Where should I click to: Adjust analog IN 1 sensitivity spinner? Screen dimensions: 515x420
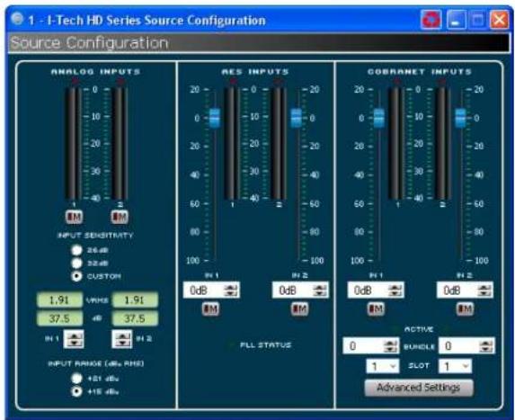pyautogui.click(x=74, y=339)
